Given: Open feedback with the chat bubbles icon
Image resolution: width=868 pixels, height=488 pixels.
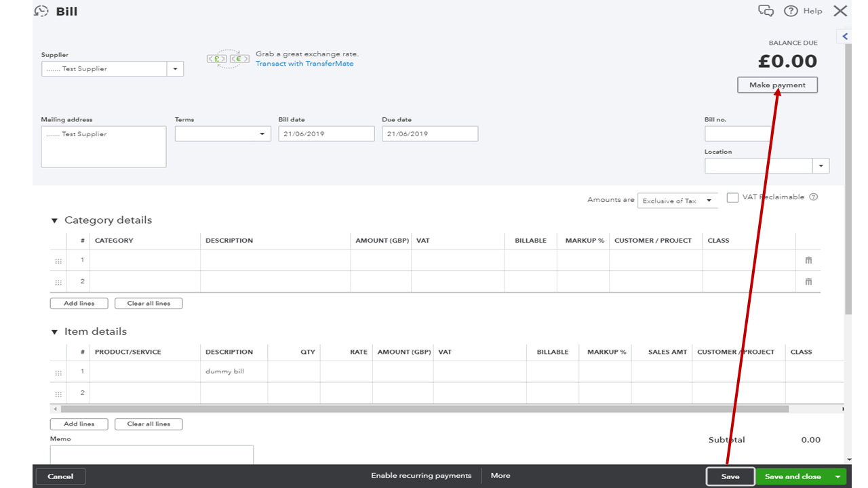Looking at the screenshot, I should point(766,11).
